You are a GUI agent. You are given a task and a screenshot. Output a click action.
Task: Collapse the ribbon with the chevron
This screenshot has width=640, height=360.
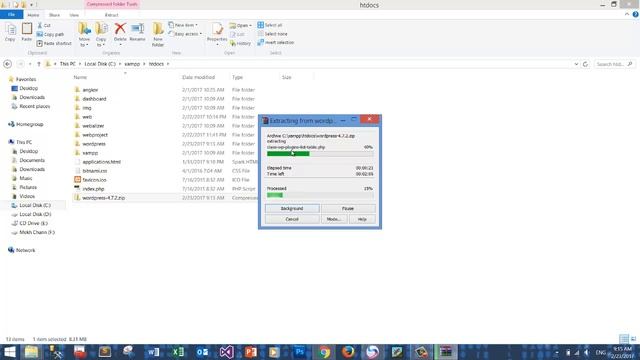[627, 14]
